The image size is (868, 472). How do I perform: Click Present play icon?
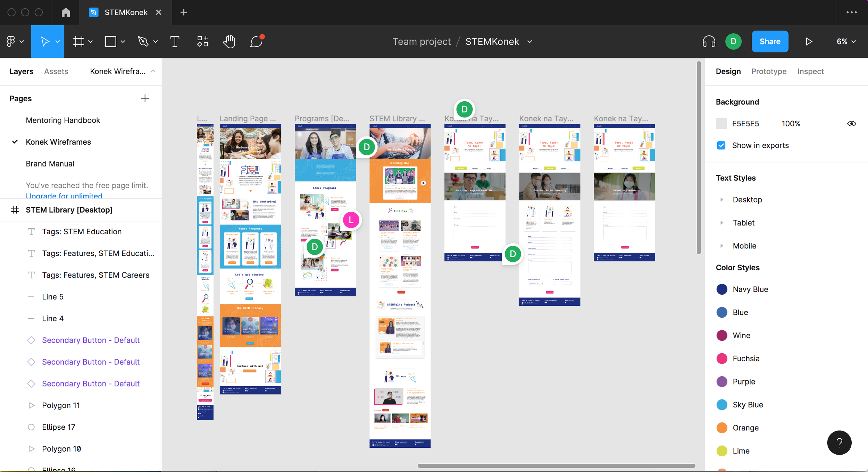[809, 42]
